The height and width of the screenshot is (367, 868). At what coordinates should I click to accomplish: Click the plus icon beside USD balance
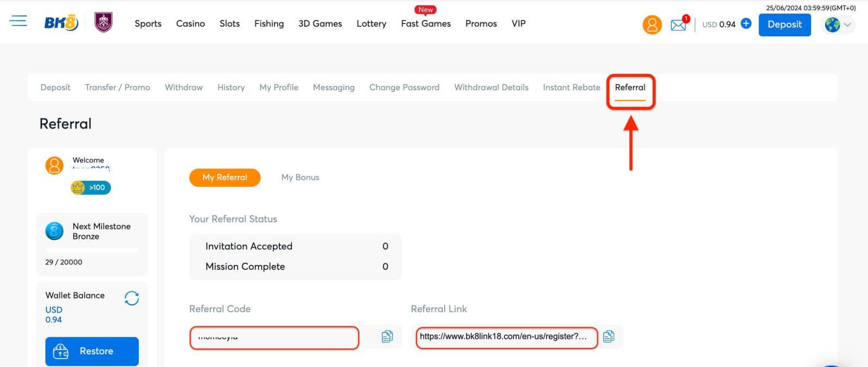tap(746, 23)
